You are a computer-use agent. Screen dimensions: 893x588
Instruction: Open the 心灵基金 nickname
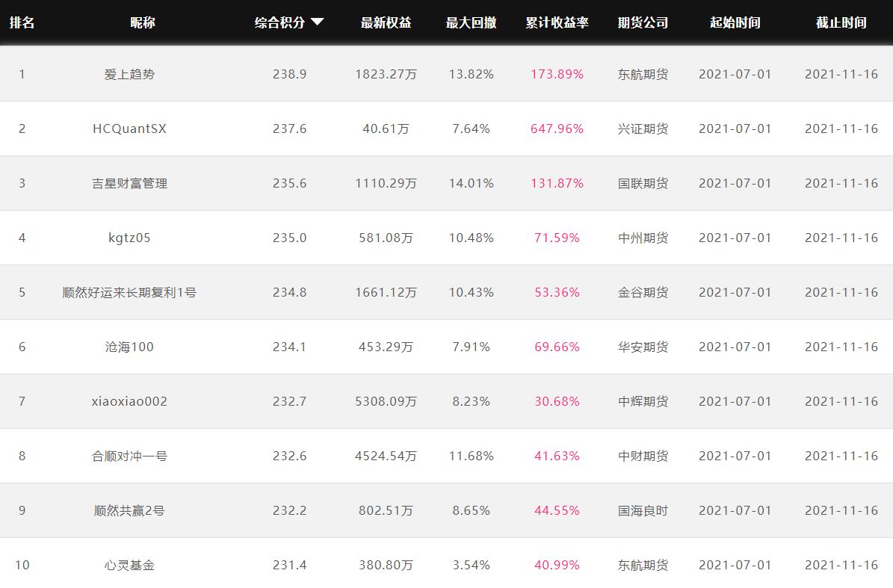(129, 566)
